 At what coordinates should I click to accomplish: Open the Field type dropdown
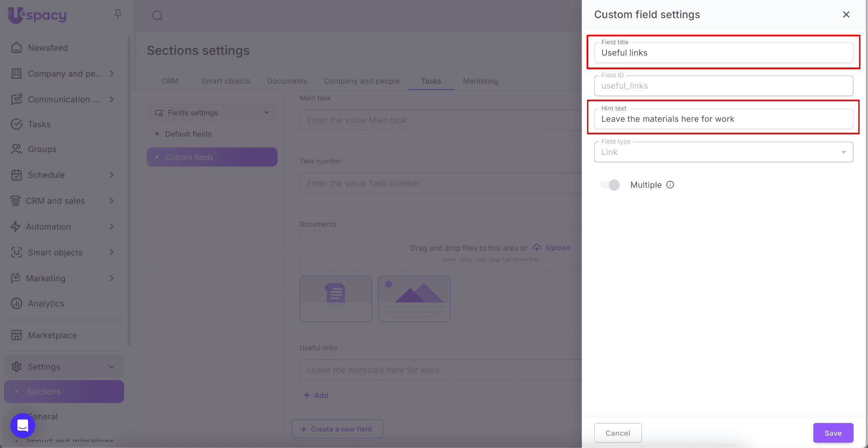click(723, 152)
